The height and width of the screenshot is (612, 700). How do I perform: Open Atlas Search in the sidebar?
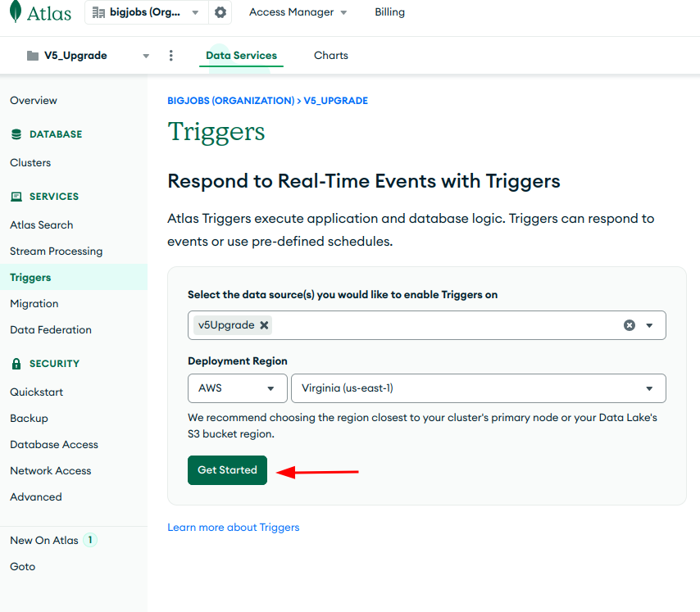42,225
